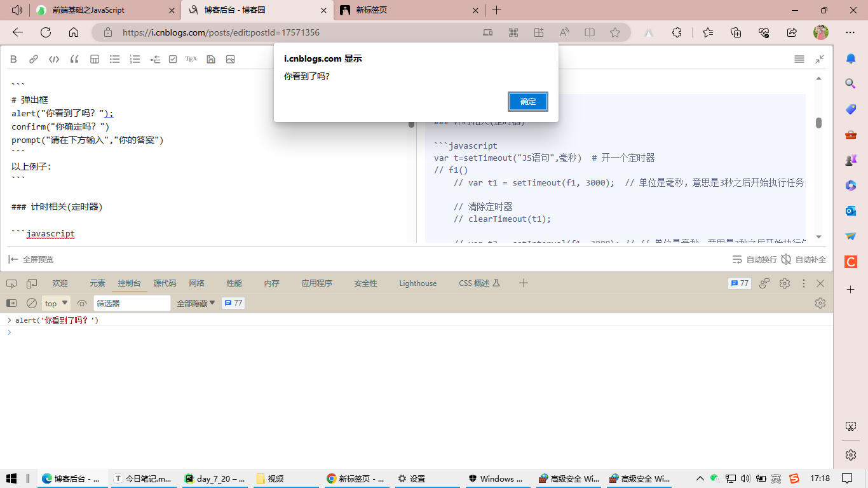Click the preview pane vertical scrollbar thumb
Image resolution: width=868 pixels, height=488 pixels.
click(x=819, y=123)
